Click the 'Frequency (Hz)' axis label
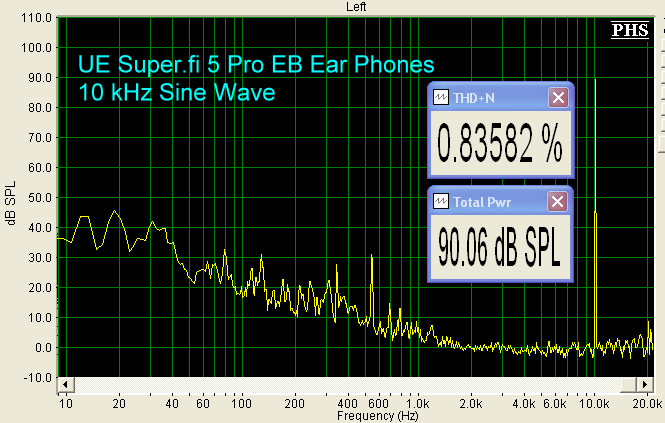 click(x=356, y=415)
